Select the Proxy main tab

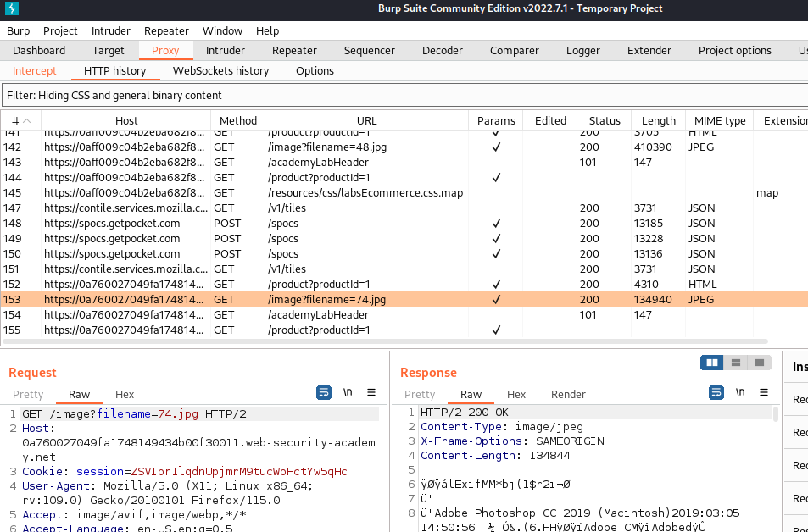(x=165, y=51)
